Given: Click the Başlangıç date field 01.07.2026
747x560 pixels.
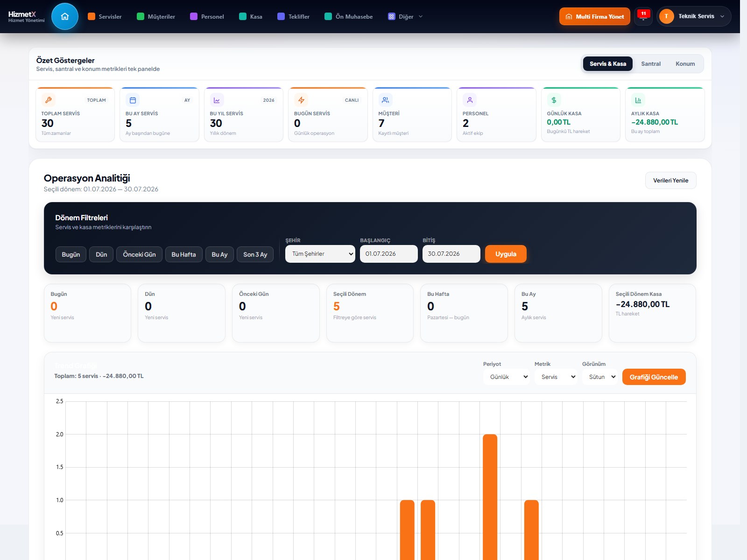Looking at the screenshot, I should coord(389,254).
